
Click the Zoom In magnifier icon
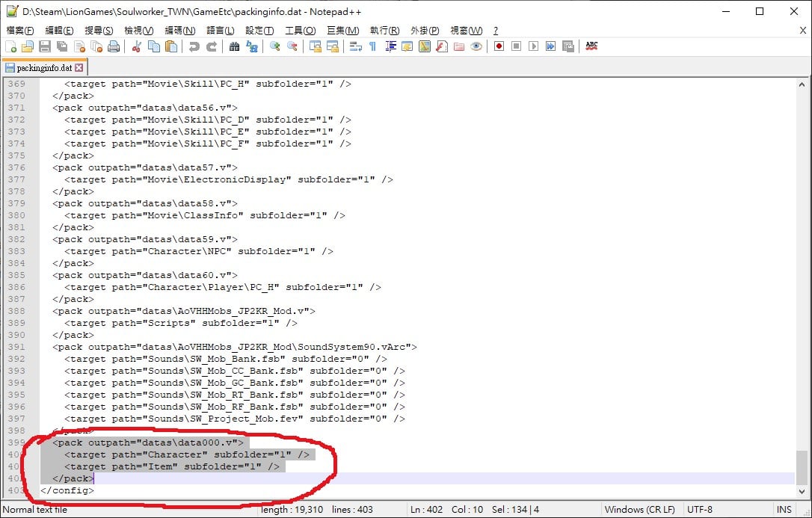[275, 46]
